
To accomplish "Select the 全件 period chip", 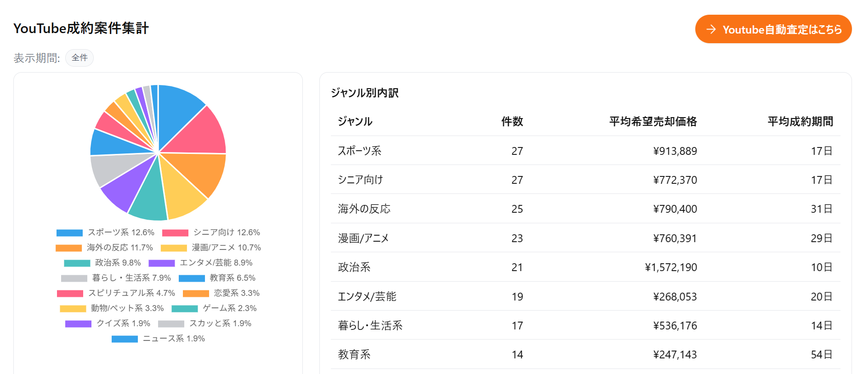I will click(79, 58).
